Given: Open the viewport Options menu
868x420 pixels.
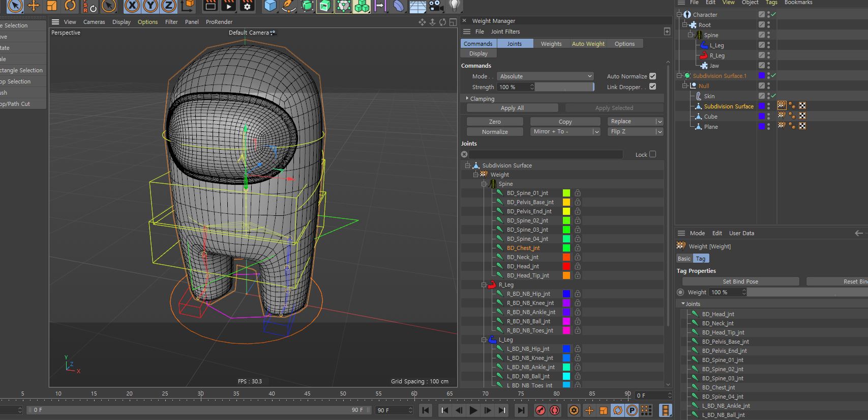Looking at the screenshot, I should (148, 22).
